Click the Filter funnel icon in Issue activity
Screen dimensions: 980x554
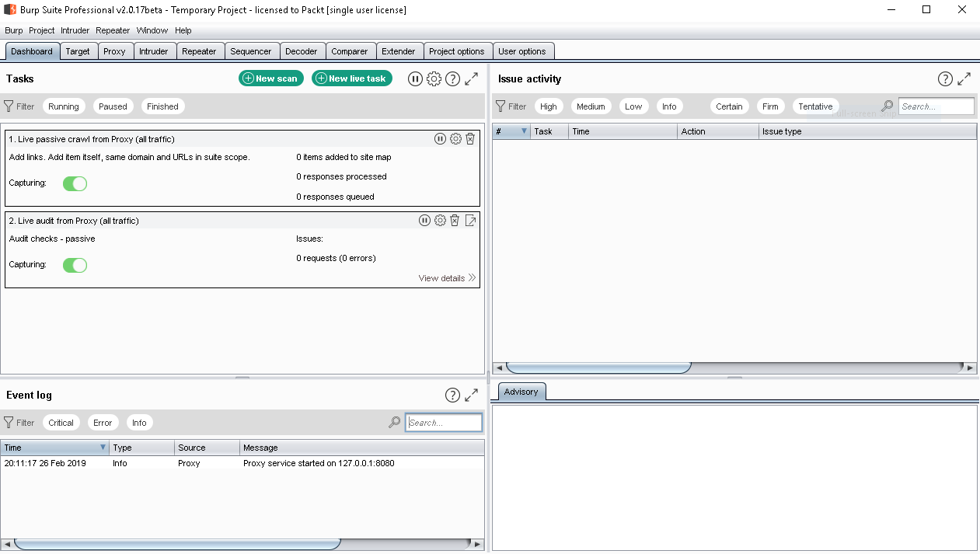click(500, 106)
